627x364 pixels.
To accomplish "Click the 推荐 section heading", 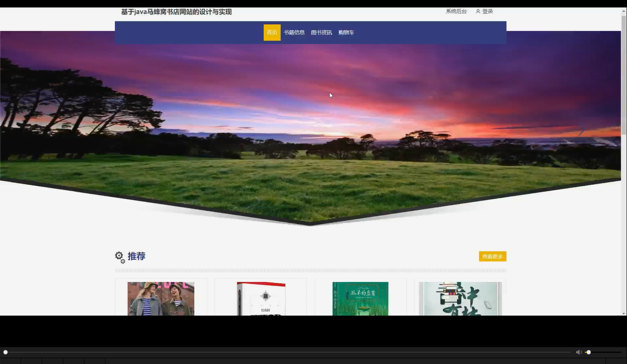I will point(136,256).
